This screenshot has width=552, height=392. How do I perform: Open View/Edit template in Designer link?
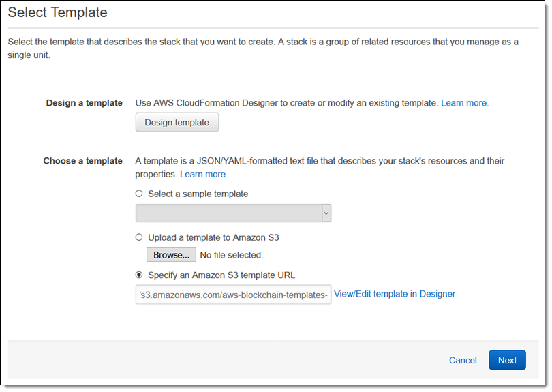click(395, 294)
